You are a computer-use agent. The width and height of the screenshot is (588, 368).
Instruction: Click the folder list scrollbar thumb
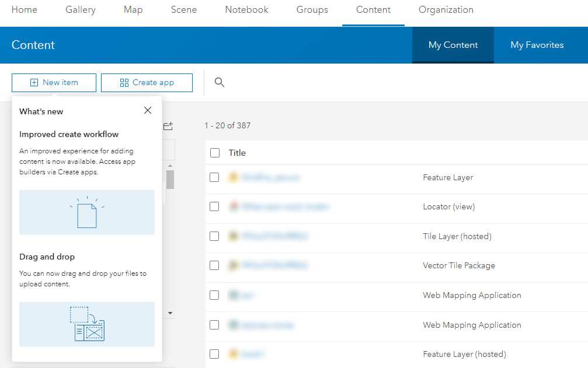(171, 180)
